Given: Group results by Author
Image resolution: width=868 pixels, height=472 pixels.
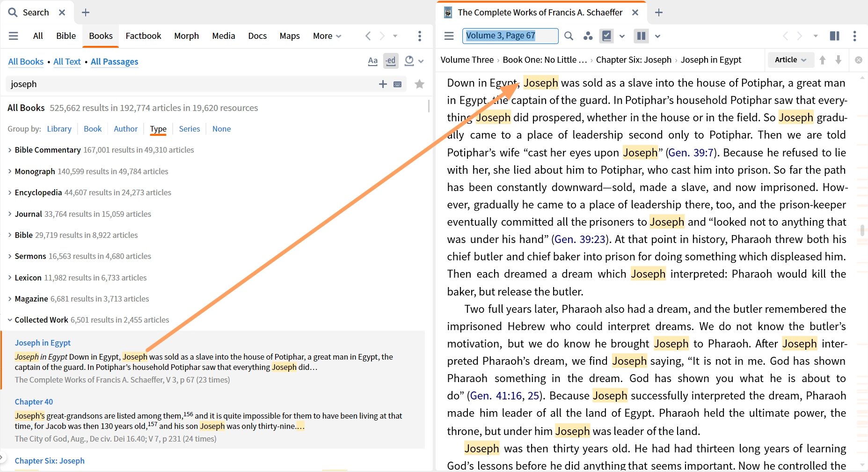Looking at the screenshot, I should click(x=126, y=129).
